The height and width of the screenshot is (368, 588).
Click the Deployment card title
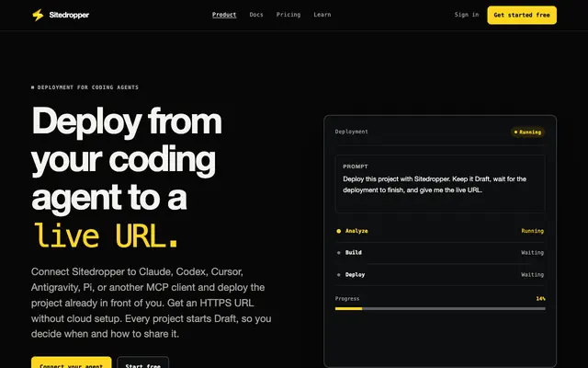pyautogui.click(x=351, y=132)
